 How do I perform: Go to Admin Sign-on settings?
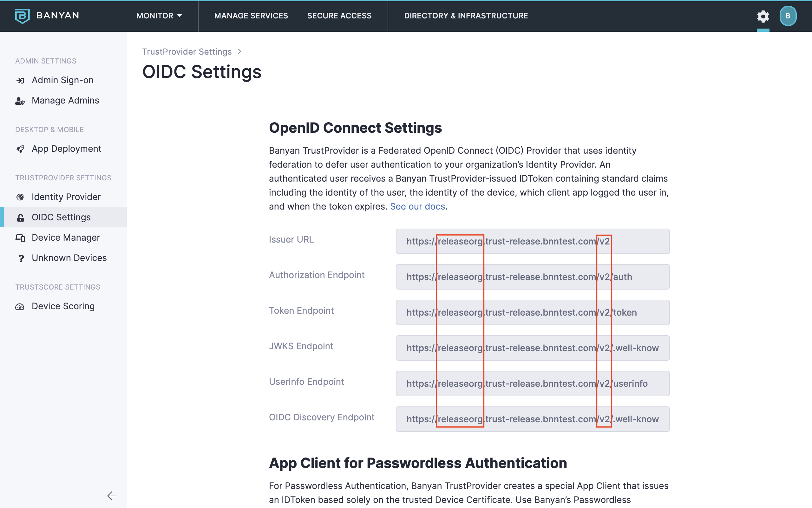point(63,80)
